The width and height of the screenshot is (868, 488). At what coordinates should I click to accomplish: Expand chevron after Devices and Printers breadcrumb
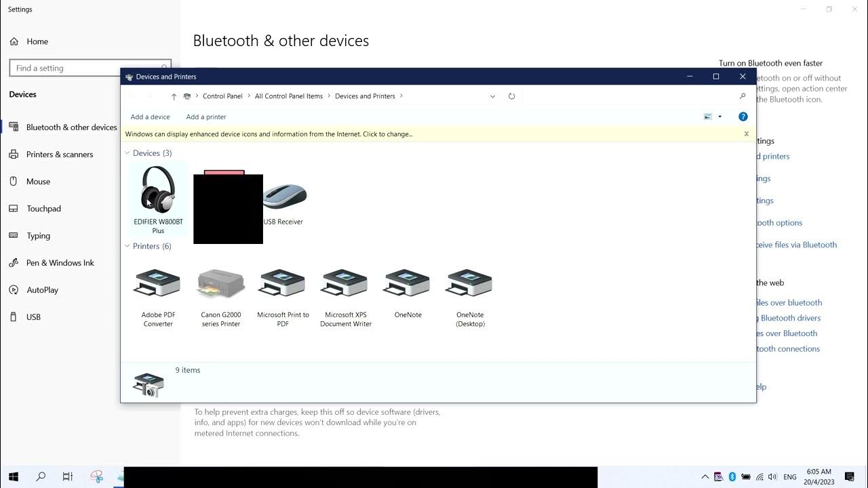[x=401, y=96]
